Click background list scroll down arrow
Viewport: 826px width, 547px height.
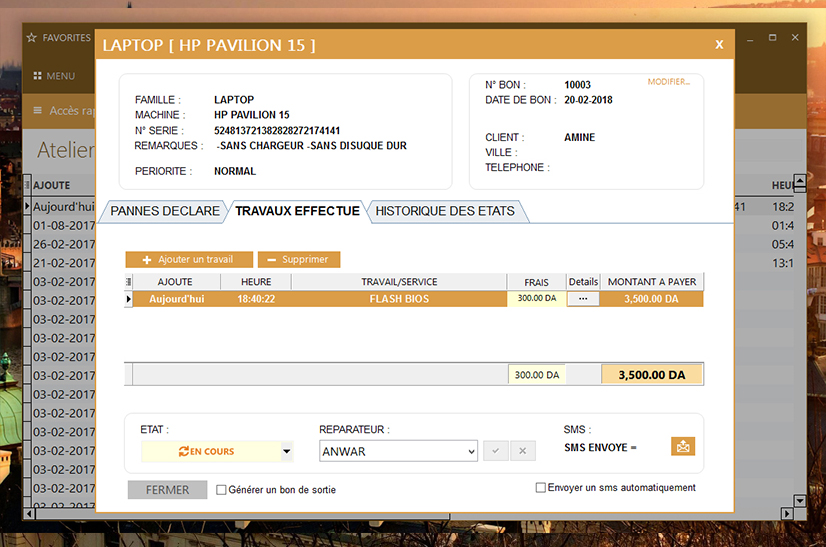tap(800, 501)
